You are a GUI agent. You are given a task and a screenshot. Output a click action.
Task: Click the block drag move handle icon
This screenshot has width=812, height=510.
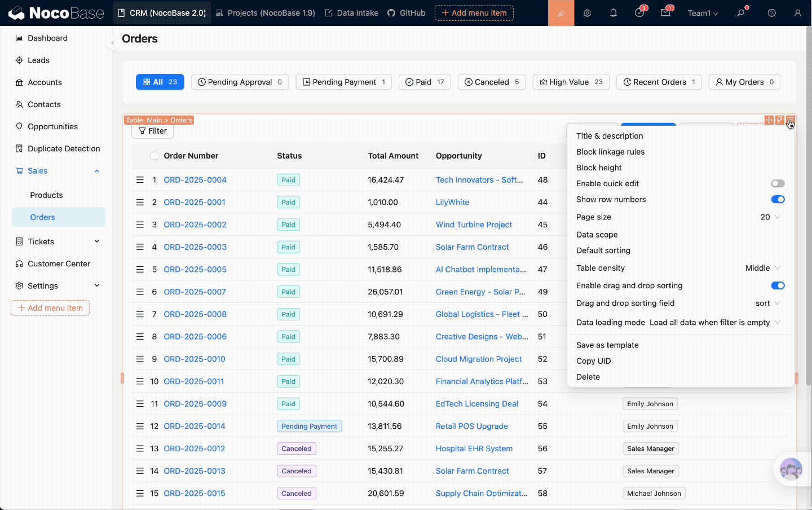coord(769,120)
